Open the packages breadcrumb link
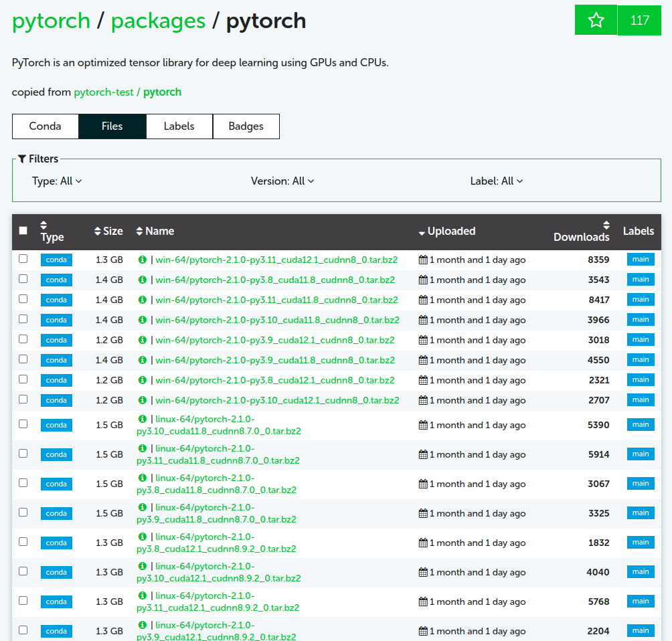The height and width of the screenshot is (641, 672). point(158,21)
